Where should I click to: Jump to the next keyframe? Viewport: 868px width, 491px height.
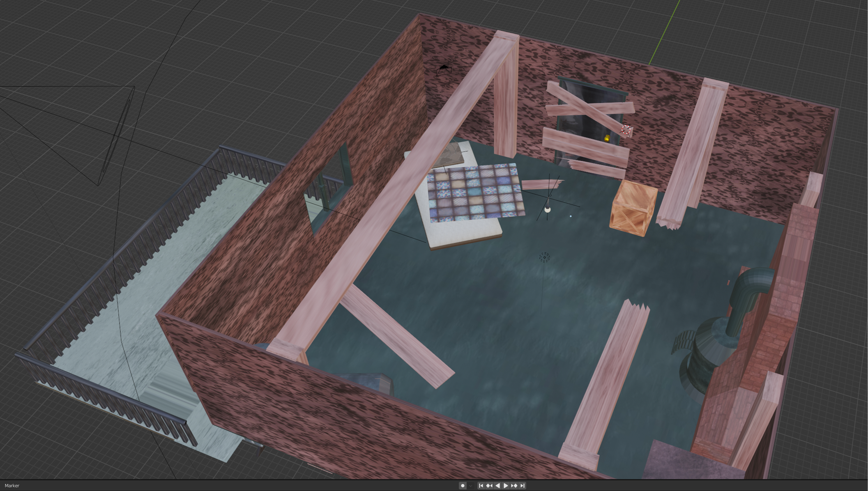[514, 486]
